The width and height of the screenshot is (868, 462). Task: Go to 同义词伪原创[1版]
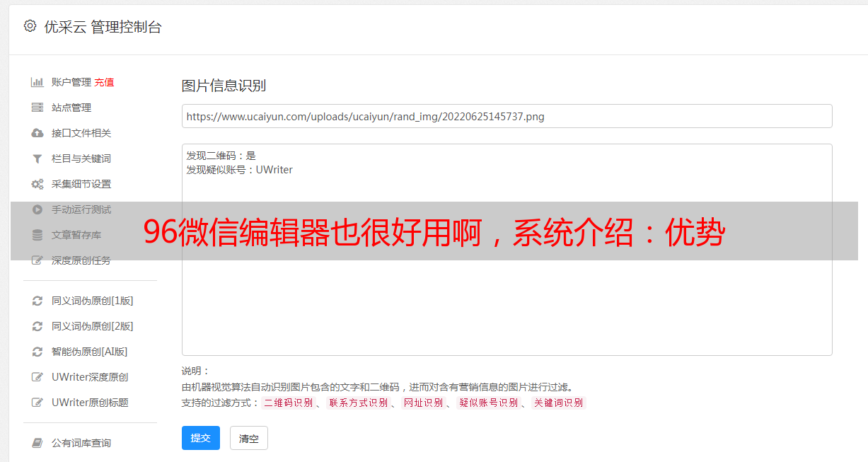(x=93, y=301)
